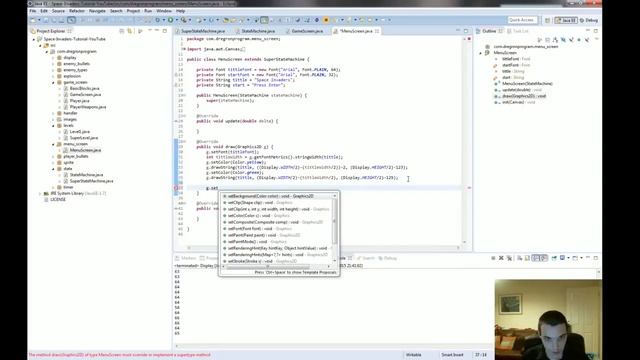This screenshot has width=640, height=360.
Task: Select titleFont field in the Outline
Action: pyautogui.click(x=516, y=59)
